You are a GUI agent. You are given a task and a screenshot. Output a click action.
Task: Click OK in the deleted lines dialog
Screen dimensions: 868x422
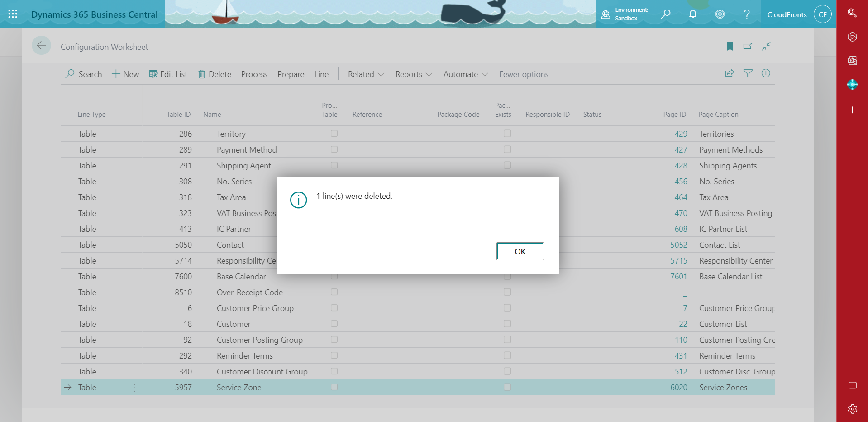click(x=520, y=251)
